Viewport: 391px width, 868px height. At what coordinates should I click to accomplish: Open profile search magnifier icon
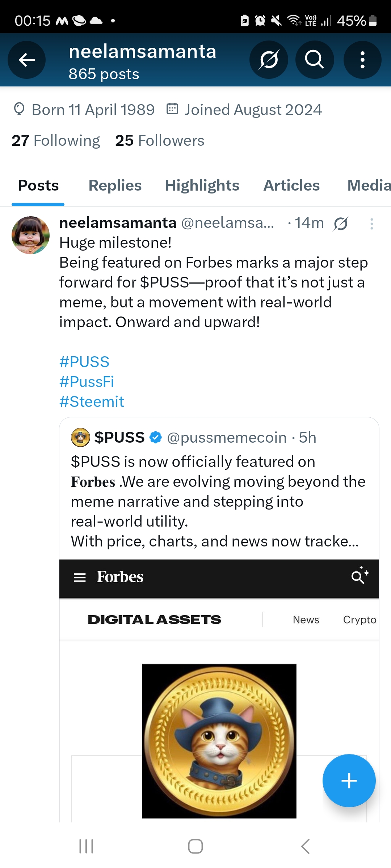(314, 60)
